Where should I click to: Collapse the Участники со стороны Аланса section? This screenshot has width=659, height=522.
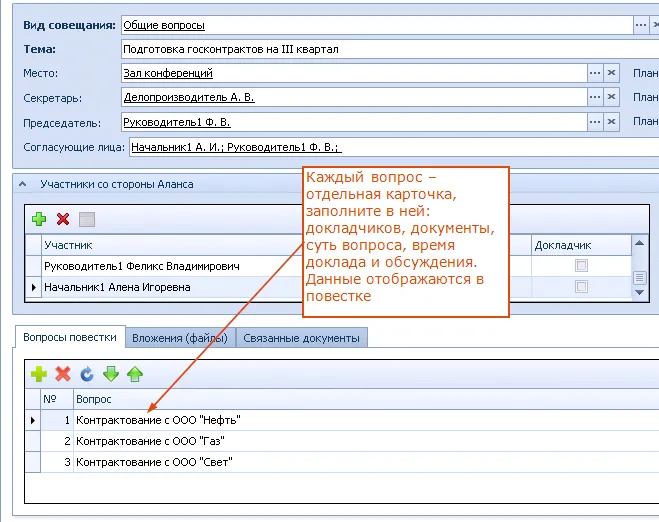click(x=23, y=184)
